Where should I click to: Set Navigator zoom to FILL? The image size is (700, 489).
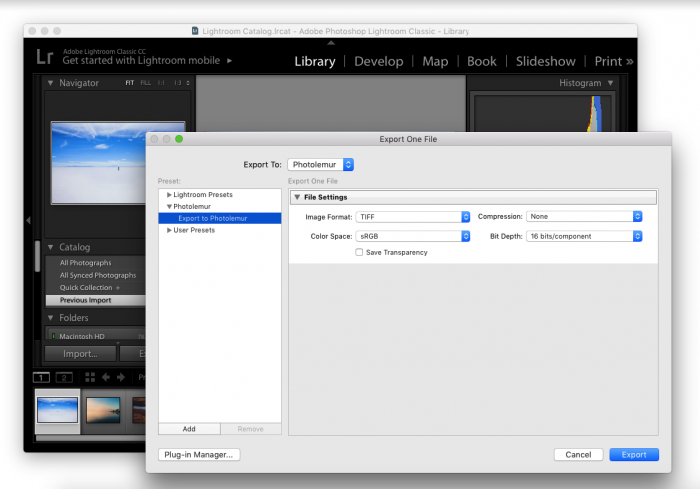[x=146, y=83]
